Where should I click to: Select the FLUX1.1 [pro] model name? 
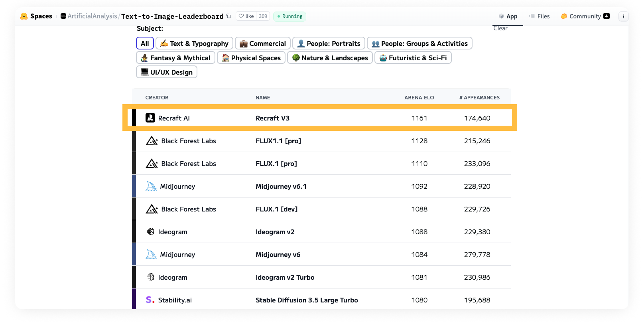pos(278,141)
